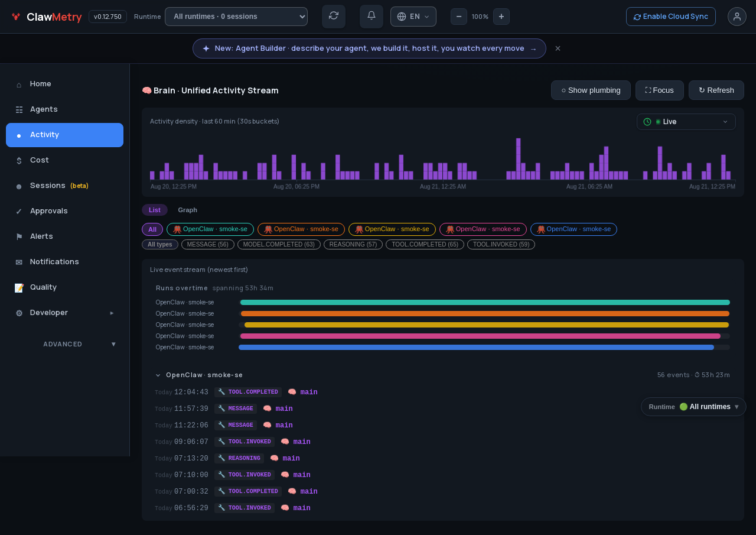The image size is (756, 535).
Task: Click the zoom out minus button
Action: (459, 17)
